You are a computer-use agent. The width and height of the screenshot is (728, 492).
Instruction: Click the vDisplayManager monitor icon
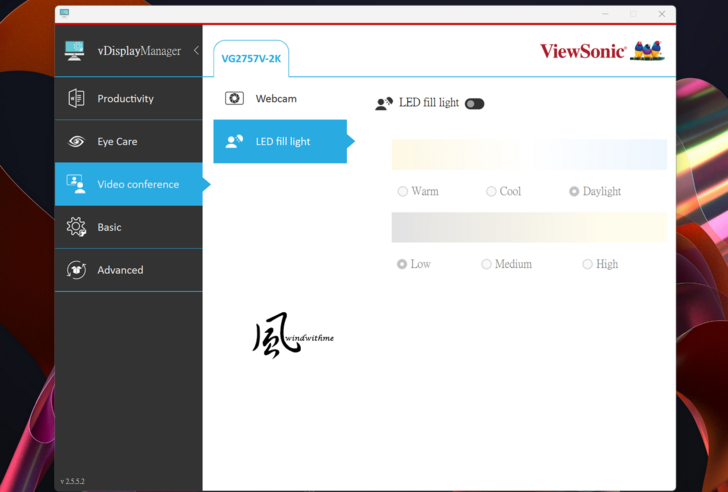click(74, 51)
